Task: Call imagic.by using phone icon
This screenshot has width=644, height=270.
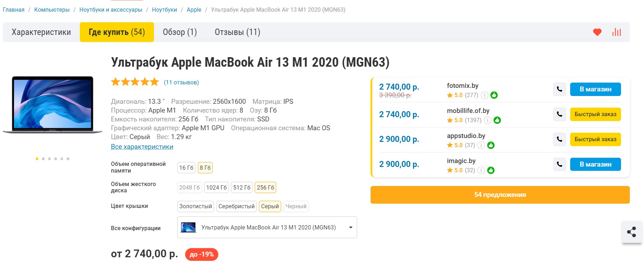Action: 560,164
